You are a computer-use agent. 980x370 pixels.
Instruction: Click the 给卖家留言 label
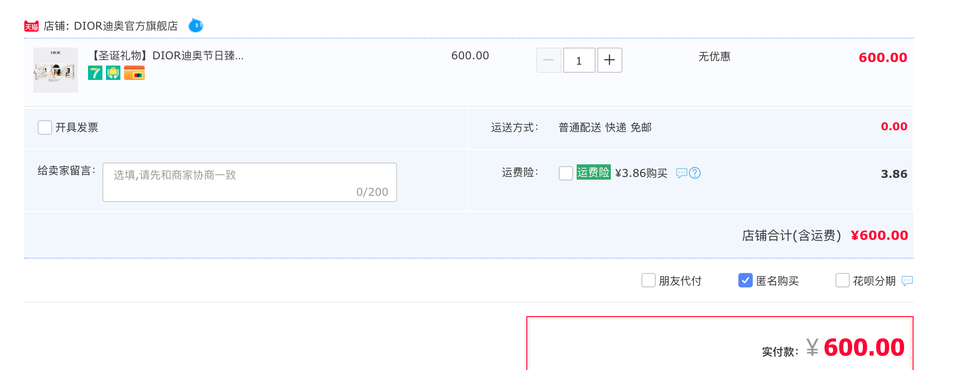66,171
